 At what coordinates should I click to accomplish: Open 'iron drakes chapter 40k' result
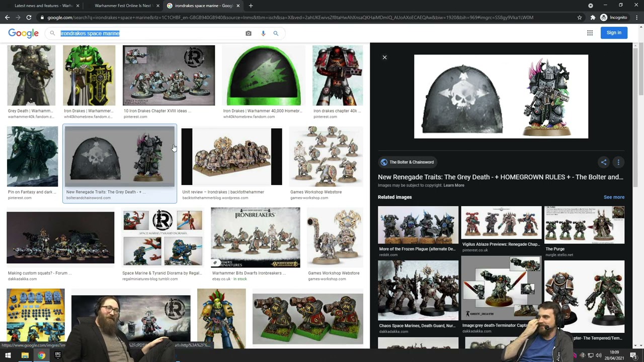click(338, 75)
